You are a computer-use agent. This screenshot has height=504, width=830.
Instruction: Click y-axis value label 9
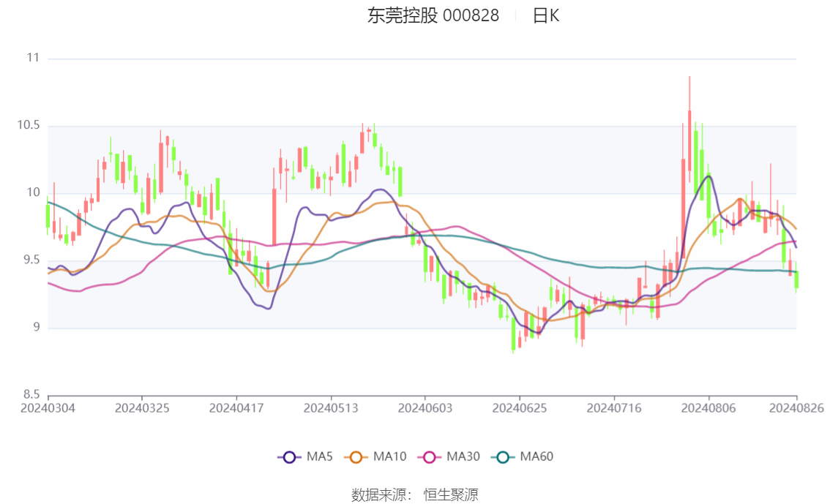coord(37,328)
